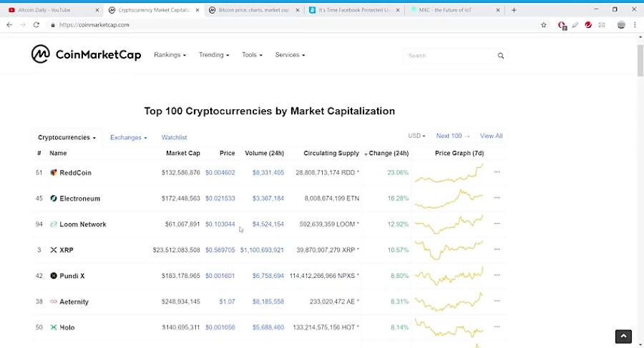Viewport: 644px width, 348px height.
Task: Open the Exchanges dropdown
Action: coord(129,137)
